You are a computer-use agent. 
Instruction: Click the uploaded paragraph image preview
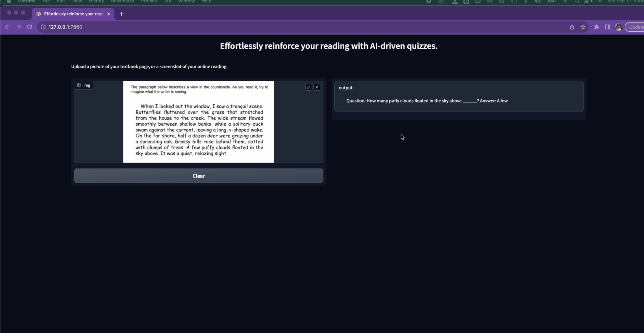tap(198, 122)
